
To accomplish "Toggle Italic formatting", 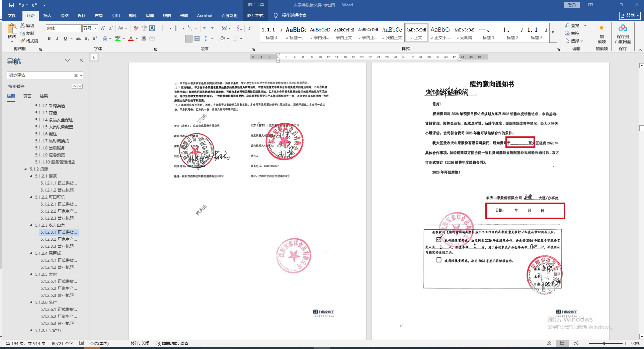I will (x=57, y=38).
